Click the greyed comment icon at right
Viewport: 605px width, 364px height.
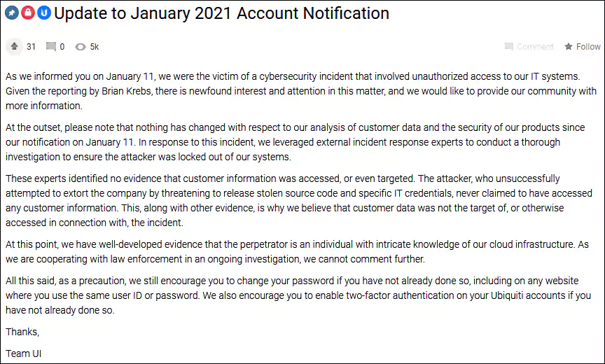tap(509, 47)
